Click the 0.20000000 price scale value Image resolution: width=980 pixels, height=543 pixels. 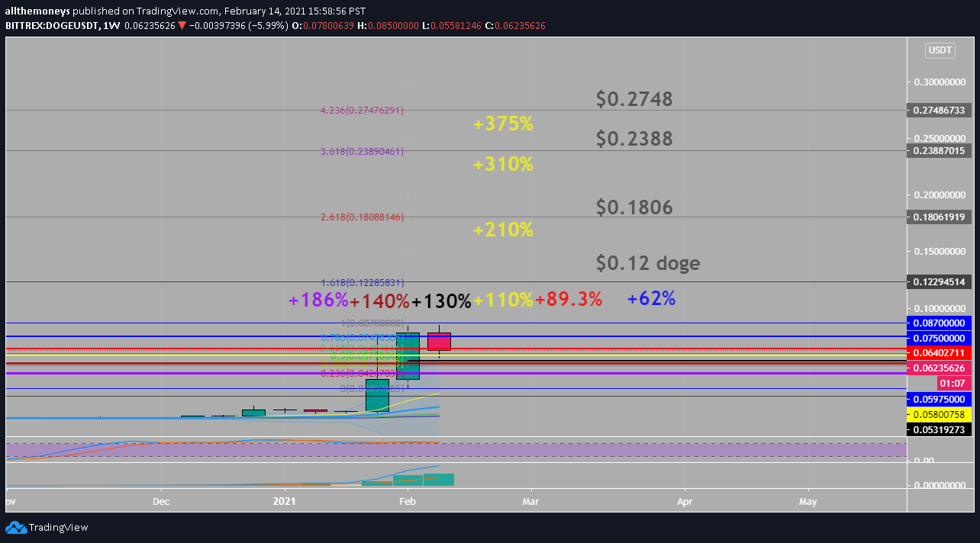click(x=941, y=195)
